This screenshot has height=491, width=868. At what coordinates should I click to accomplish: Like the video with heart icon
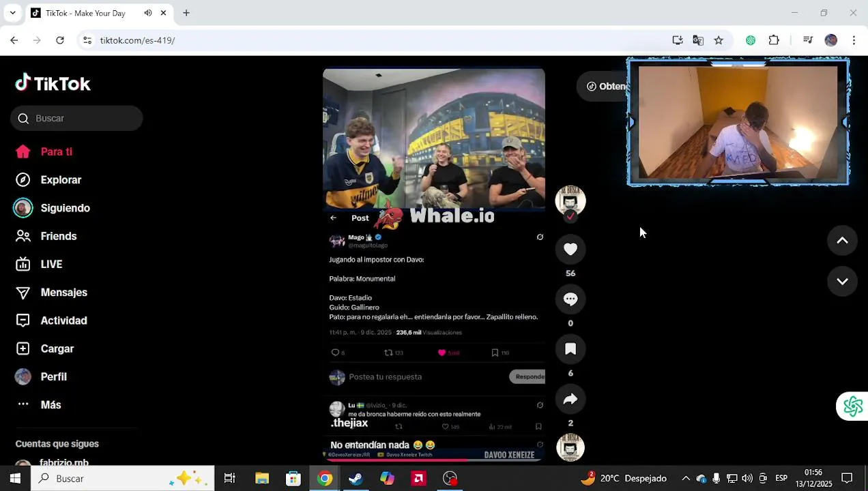point(570,250)
